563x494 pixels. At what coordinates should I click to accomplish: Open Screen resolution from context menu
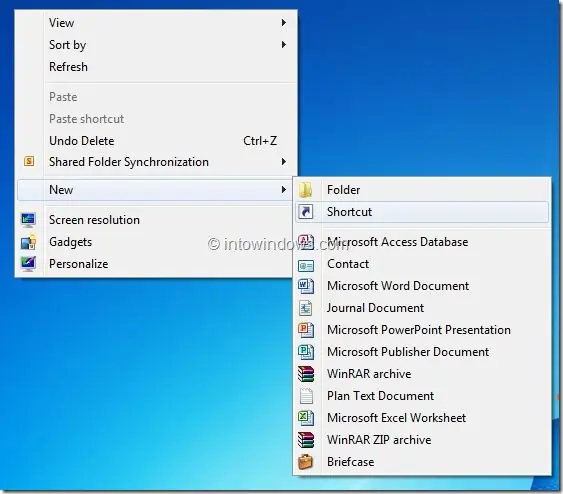click(x=156, y=220)
